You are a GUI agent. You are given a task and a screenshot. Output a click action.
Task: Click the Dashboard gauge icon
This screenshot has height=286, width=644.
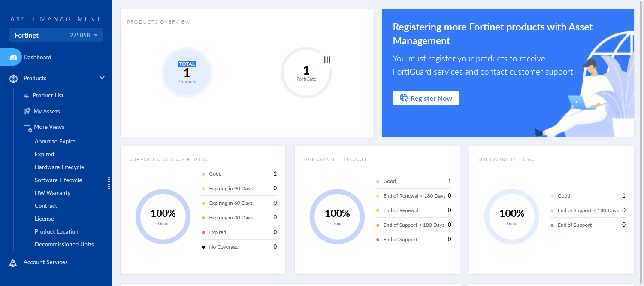click(x=13, y=57)
